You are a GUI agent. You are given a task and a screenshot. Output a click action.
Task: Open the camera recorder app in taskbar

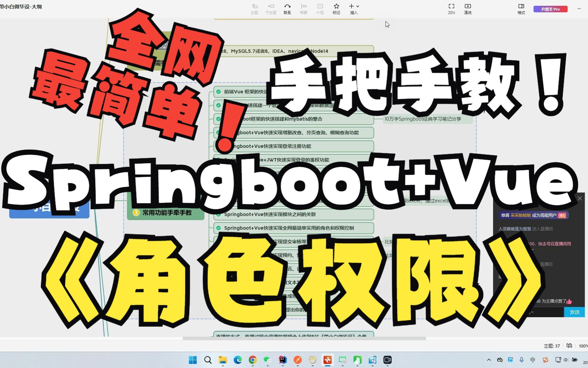tap(387, 360)
